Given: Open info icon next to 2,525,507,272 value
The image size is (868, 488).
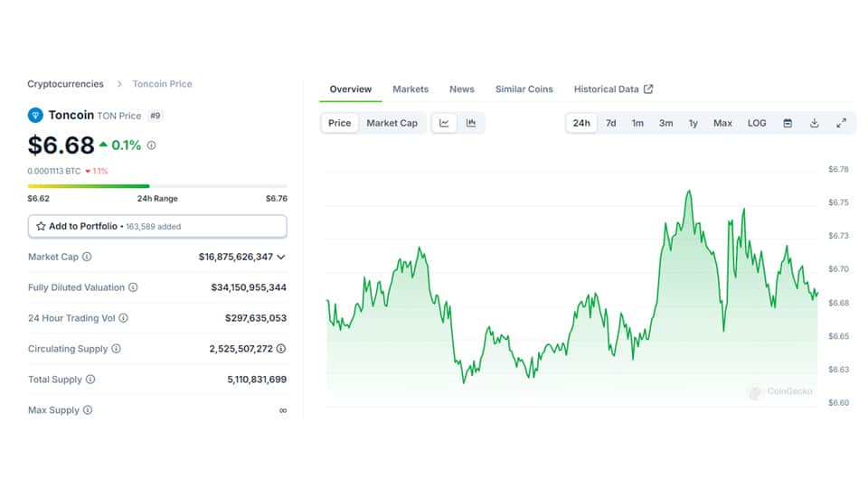Looking at the screenshot, I should [281, 349].
